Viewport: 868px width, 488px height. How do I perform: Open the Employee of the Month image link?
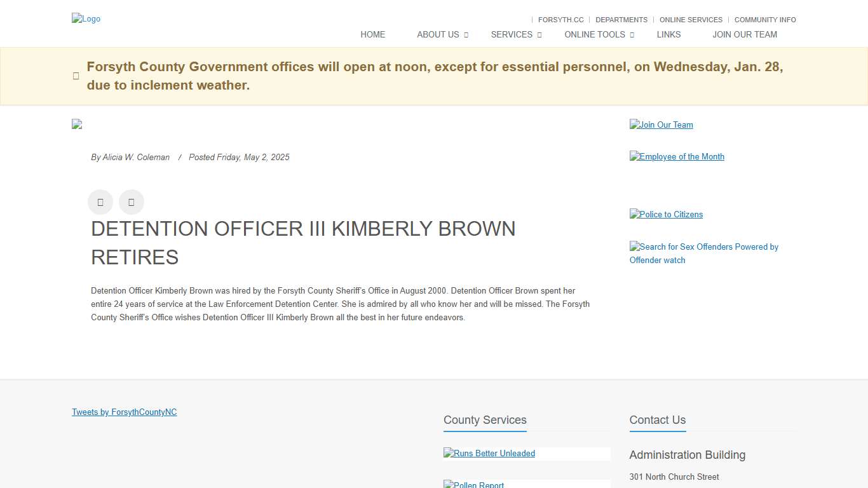[677, 157]
